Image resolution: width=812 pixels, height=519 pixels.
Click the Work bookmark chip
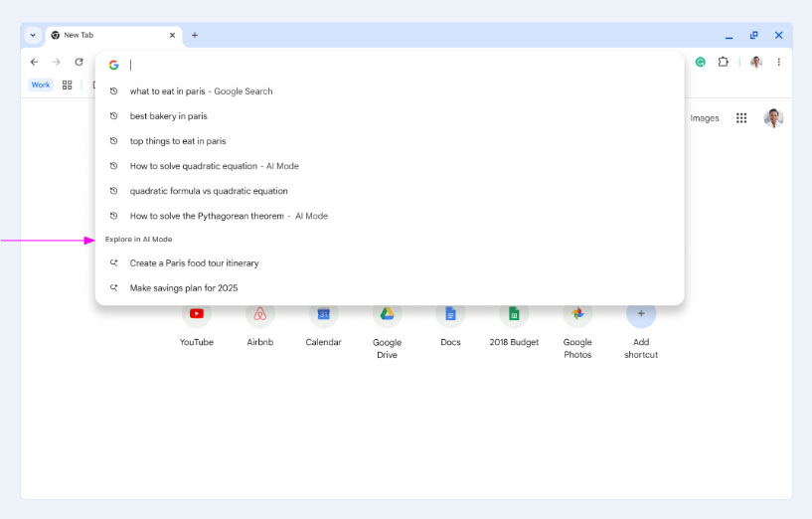[x=41, y=85]
